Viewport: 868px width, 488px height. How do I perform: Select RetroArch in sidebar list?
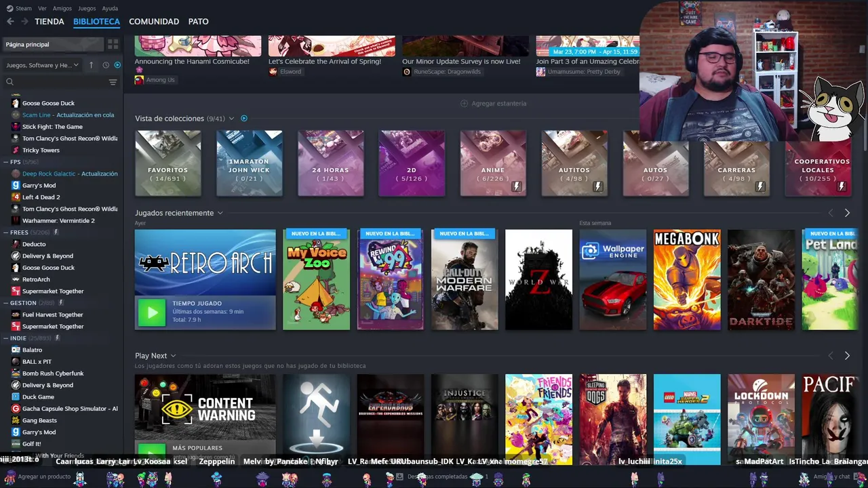36,279
